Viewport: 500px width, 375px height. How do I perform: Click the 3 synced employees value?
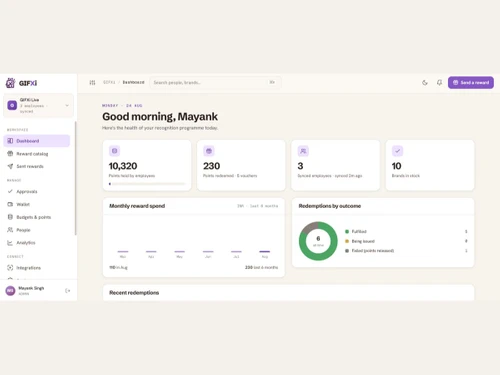pos(300,166)
